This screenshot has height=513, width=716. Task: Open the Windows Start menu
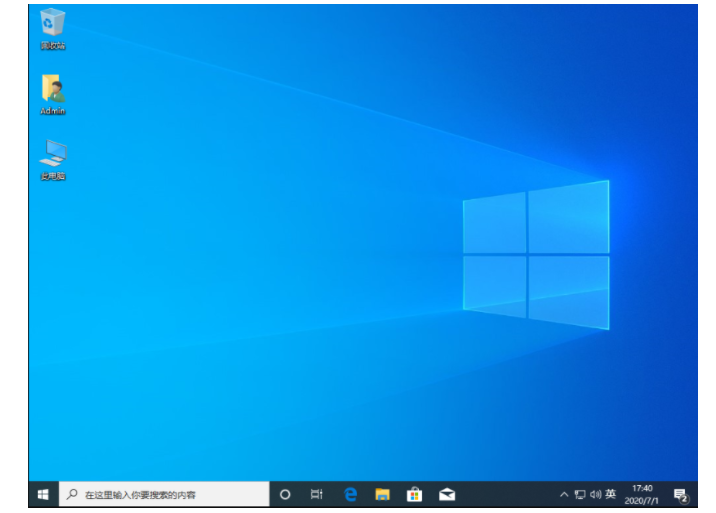(43, 494)
